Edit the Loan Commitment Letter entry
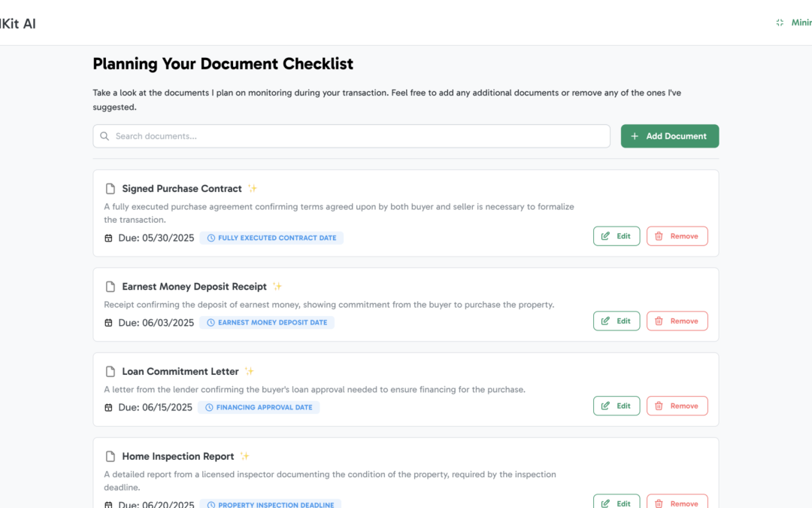 pos(617,406)
